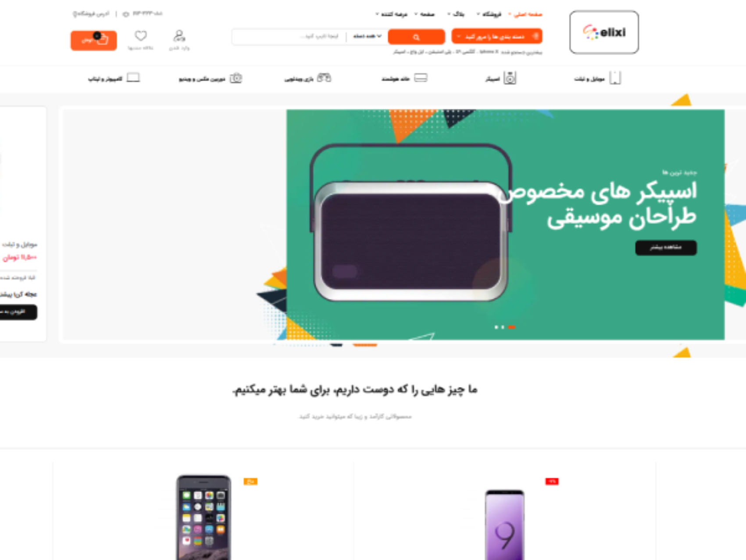Open the purple Galaxy S9 product thumbnail
746x560 pixels.
coord(505,525)
